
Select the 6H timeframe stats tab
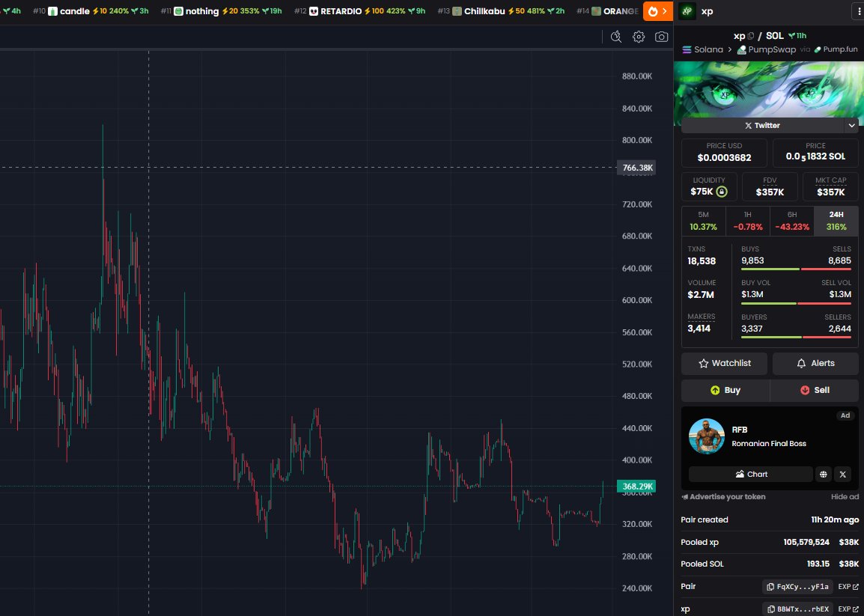pyautogui.click(x=792, y=221)
